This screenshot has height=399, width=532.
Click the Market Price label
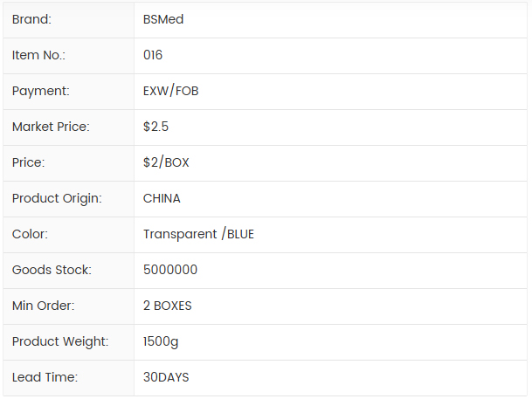[x=51, y=127]
